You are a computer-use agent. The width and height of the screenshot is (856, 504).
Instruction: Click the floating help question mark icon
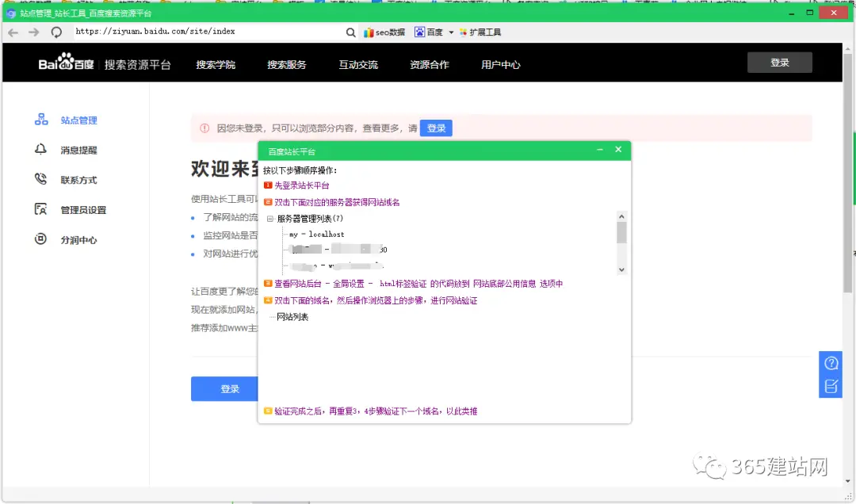point(831,363)
